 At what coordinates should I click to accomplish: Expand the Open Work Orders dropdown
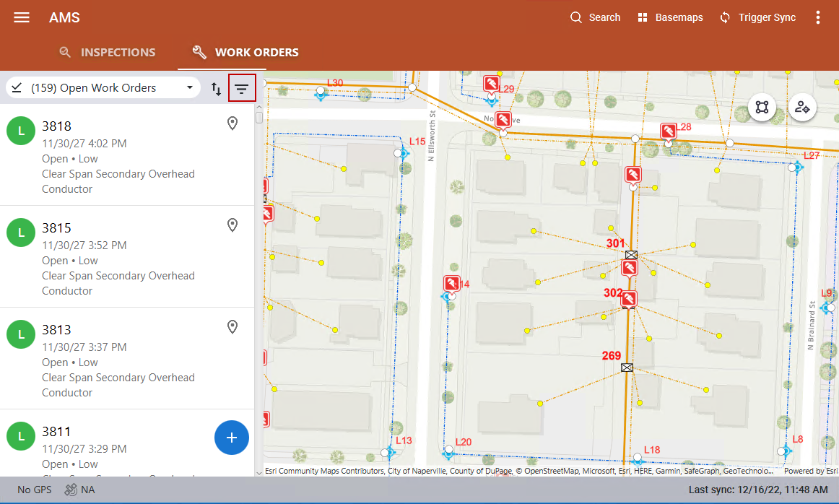pyautogui.click(x=103, y=88)
